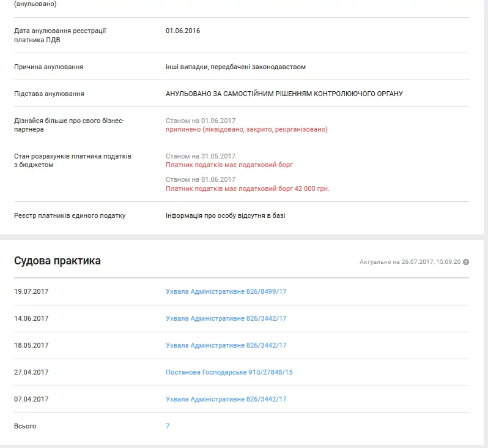The width and height of the screenshot is (488, 448).
Task: Open the 07.04.2017 ruling 826/3442/17 link
Action: click(226, 399)
